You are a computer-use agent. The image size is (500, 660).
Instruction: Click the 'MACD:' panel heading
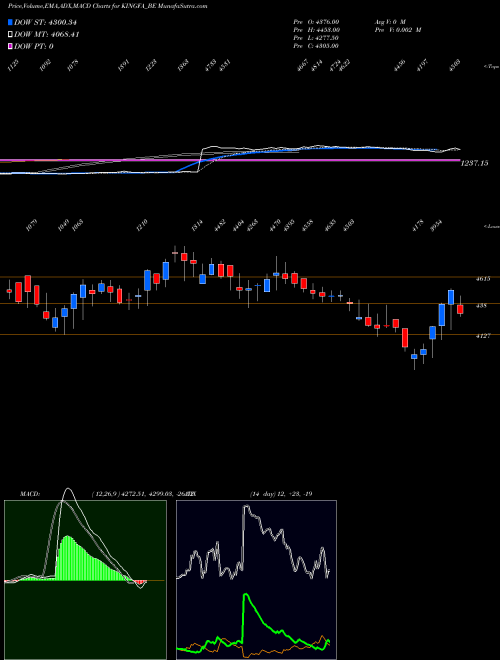tap(29, 494)
